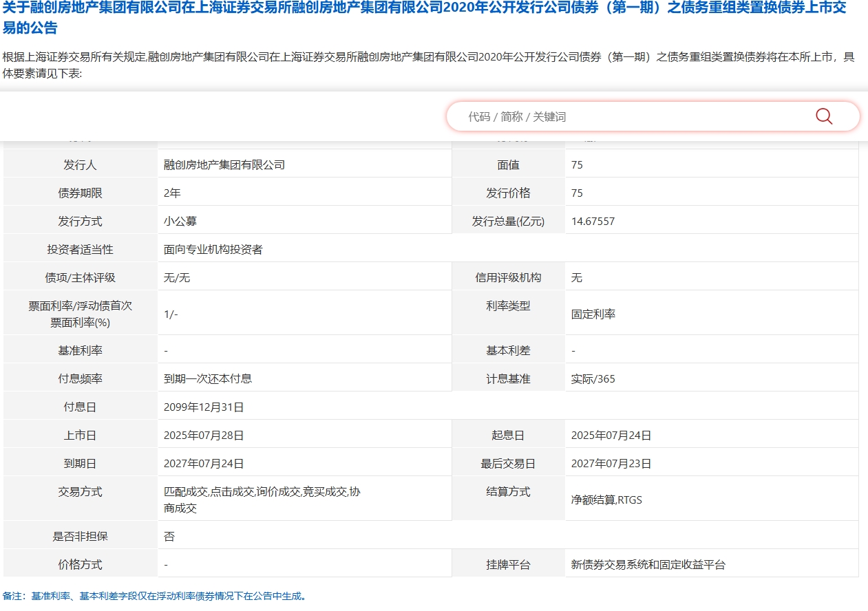The height and width of the screenshot is (611, 868).
Task: Click the 备注 footnote text at bottom
Action: click(155, 596)
